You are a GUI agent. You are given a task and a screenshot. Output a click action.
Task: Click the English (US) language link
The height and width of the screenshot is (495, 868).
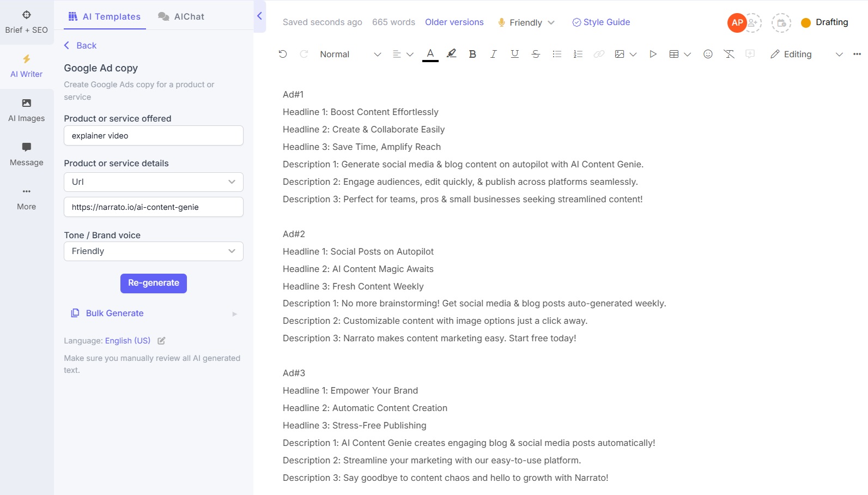click(128, 341)
